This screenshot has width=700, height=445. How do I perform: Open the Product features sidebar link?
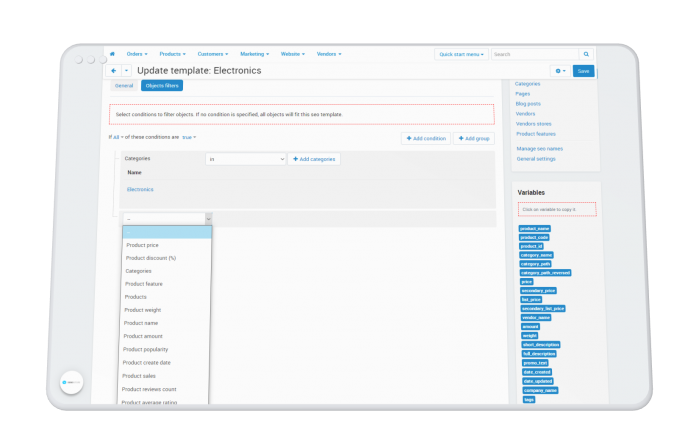click(x=536, y=134)
